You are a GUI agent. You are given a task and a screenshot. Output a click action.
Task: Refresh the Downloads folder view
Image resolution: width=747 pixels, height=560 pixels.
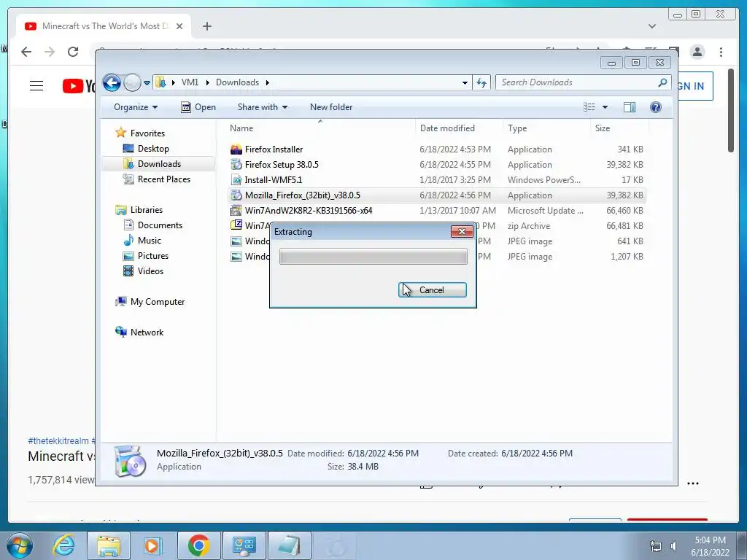[481, 83]
